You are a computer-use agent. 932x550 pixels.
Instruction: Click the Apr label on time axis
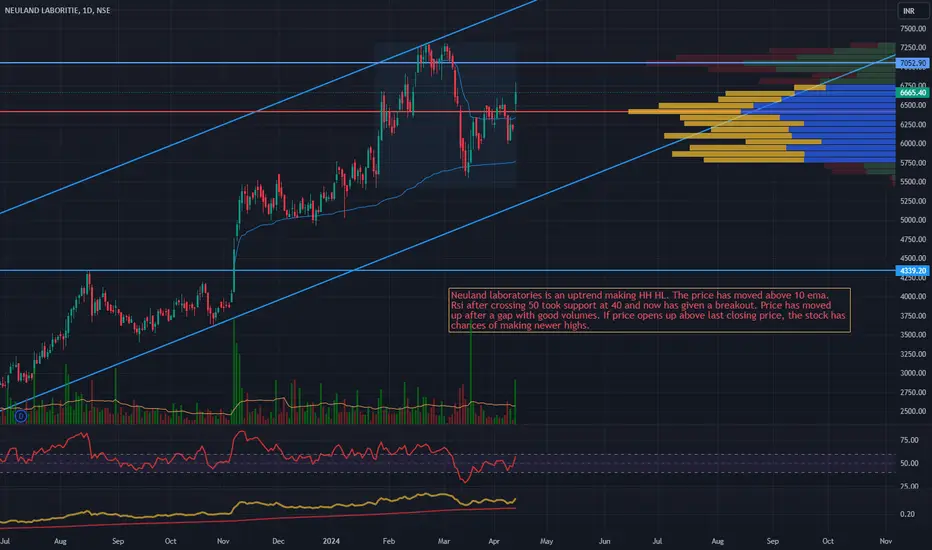pyautogui.click(x=493, y=541)
